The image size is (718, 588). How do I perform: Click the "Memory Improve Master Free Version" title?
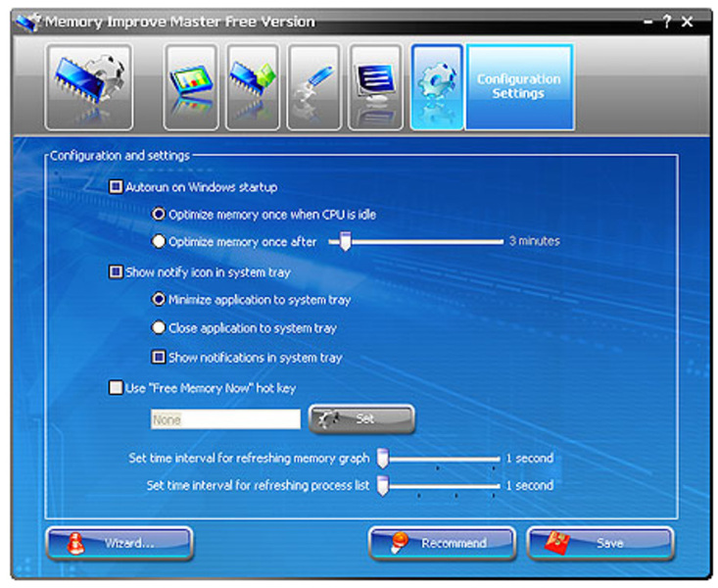point(180,22)
